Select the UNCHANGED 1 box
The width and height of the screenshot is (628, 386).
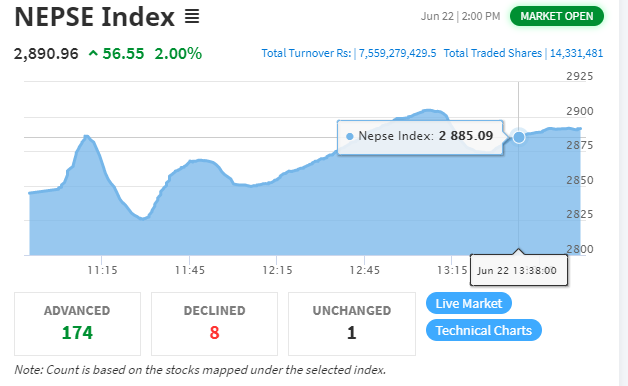coord(352,324)
